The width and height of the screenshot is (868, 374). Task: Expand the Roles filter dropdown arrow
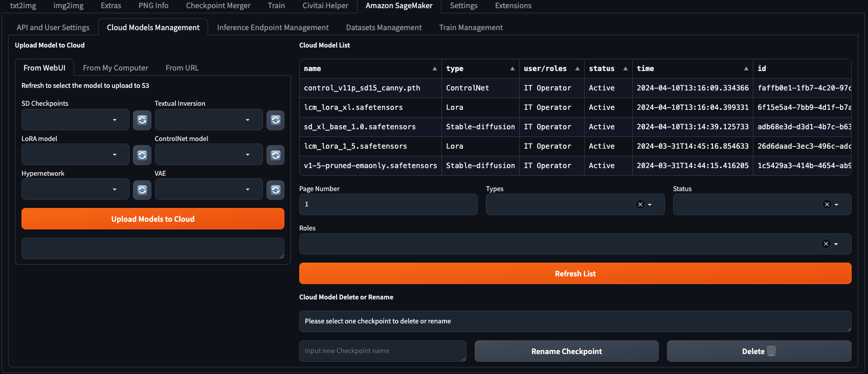pyautogui.click(x=836, y=244)
